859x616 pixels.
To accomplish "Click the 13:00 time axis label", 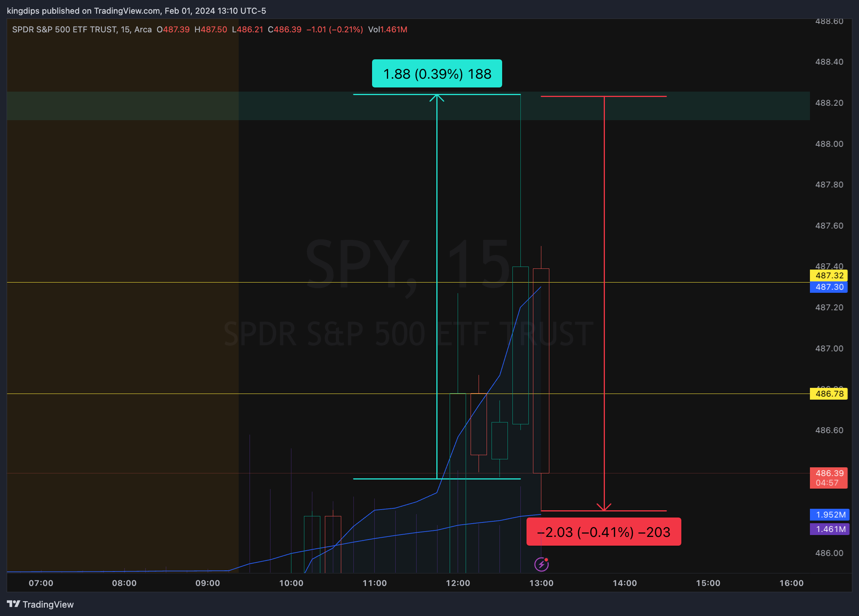I will (541, 583).
